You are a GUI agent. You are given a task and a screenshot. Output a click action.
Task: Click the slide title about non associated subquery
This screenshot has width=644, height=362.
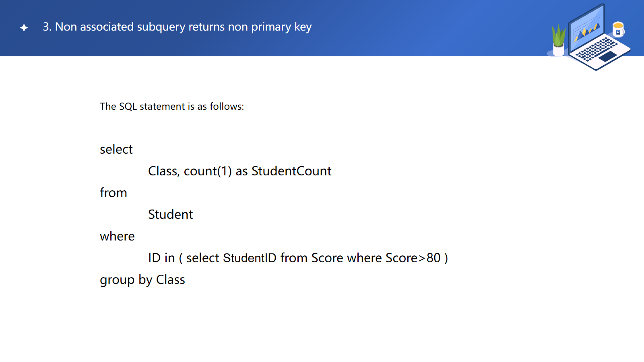[x=177, y=27]
